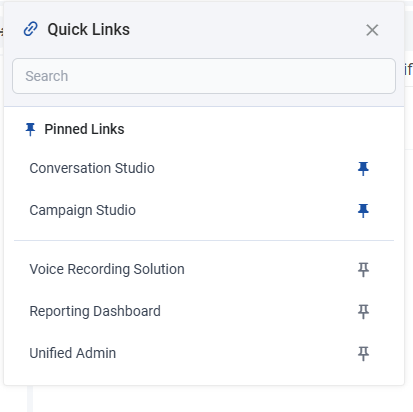Select the Pinned Links section heading
The width and height of the screenshot is (413, 412).
click(x=84, y=129)
